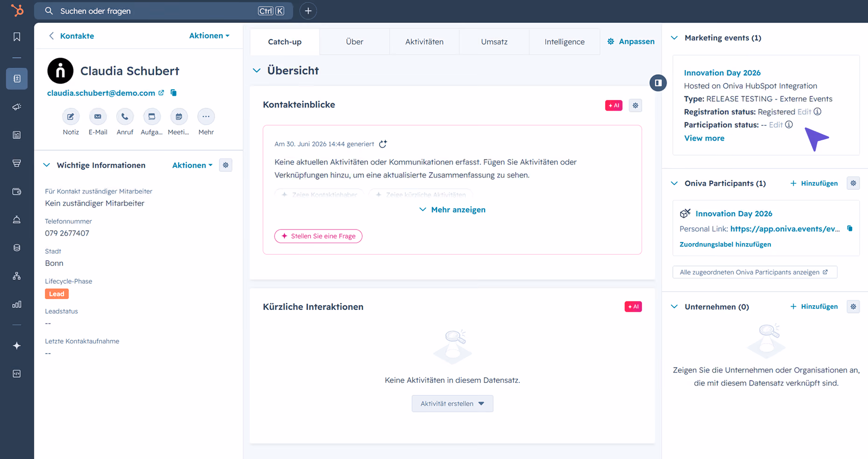
Task: Create a note with the Notiz icon
Action: pyautogui.click(x=71, y=116)
